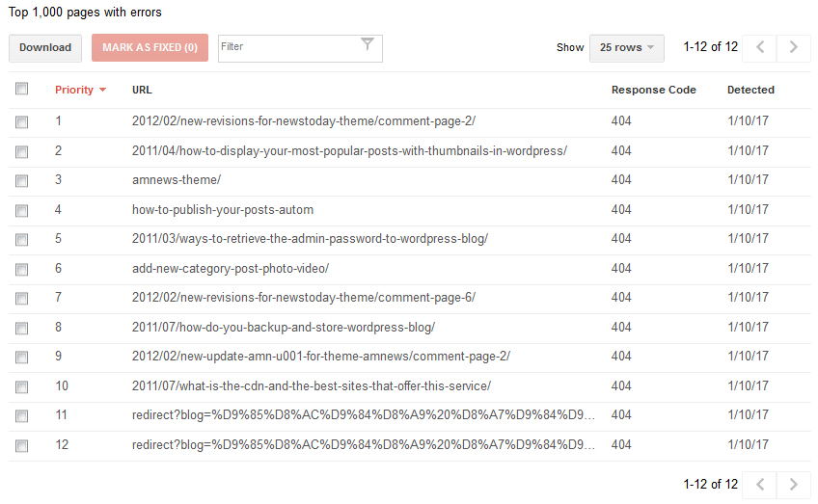Go to previous page using top arrow
The width and height of the screenshot is (818, 504).
760,47
